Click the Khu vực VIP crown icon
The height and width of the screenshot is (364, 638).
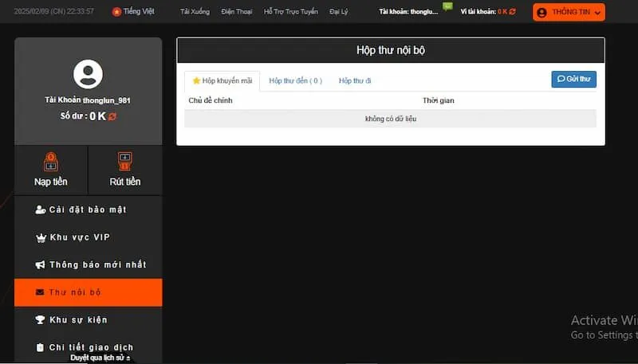point(41,237)
